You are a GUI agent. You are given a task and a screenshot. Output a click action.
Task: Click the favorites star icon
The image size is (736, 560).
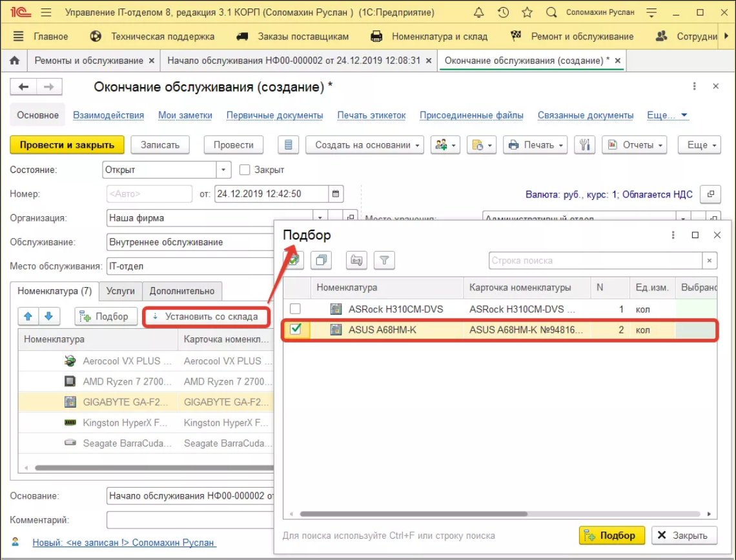(x=527, y=12)
